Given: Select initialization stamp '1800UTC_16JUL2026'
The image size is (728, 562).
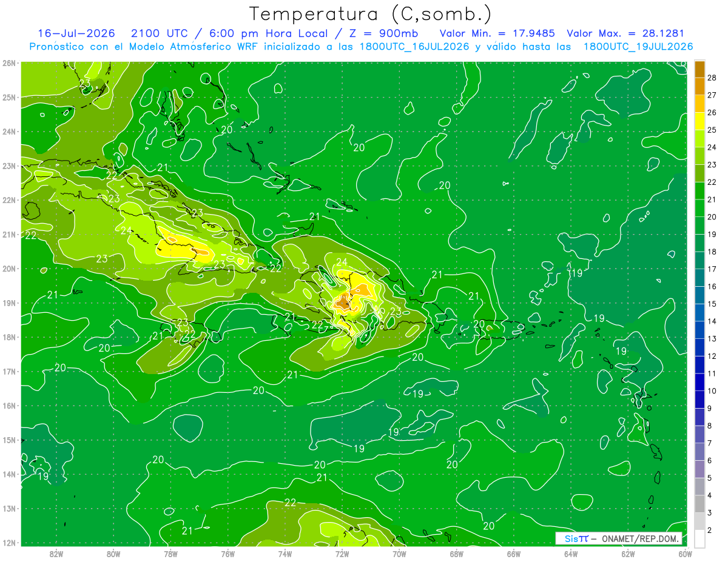Looking at the screenshot, I should click(x=414, y=47).
